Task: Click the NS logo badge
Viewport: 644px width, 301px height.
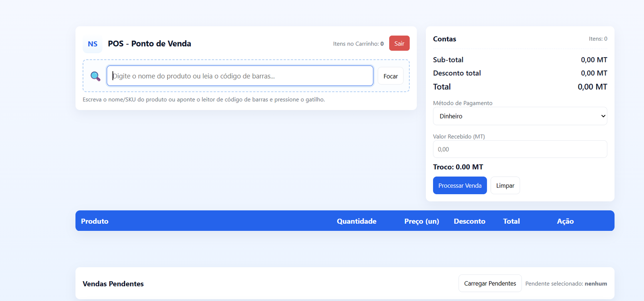Action: [x=93, y=44]
